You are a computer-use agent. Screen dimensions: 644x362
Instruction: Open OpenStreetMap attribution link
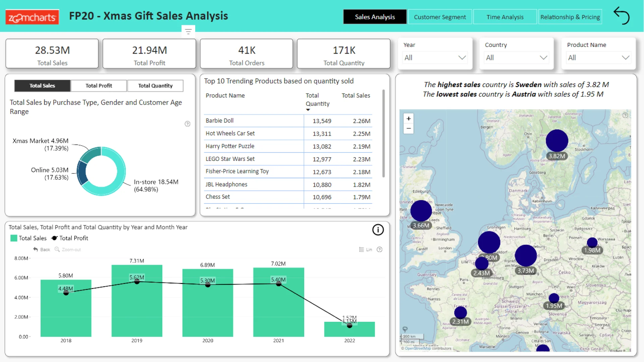pyautogui.click(x=418, y=348)
